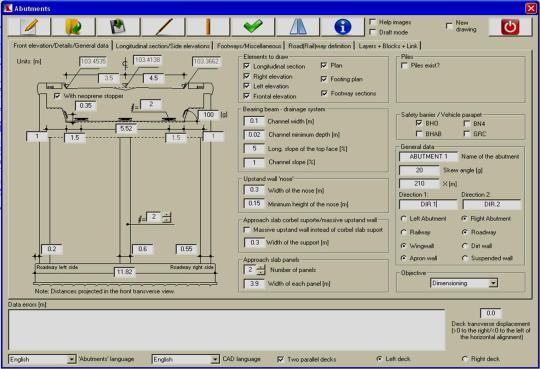Toggle the Footing plan checkbox
Image resolution: width=540 pixels, height=369 pixels.
point(324,79)
